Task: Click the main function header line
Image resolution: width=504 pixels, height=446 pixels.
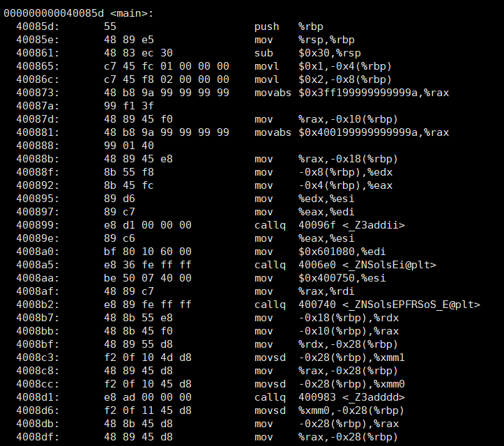Action: (x=79, y=13)
